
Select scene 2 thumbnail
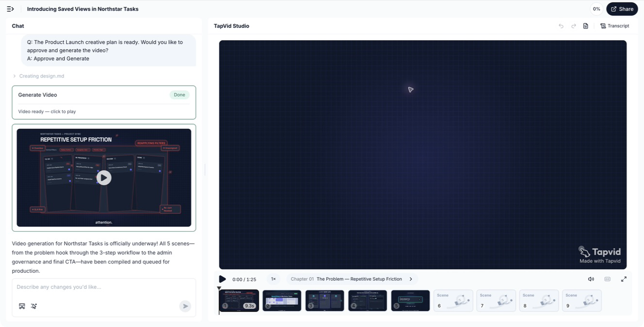282,300
